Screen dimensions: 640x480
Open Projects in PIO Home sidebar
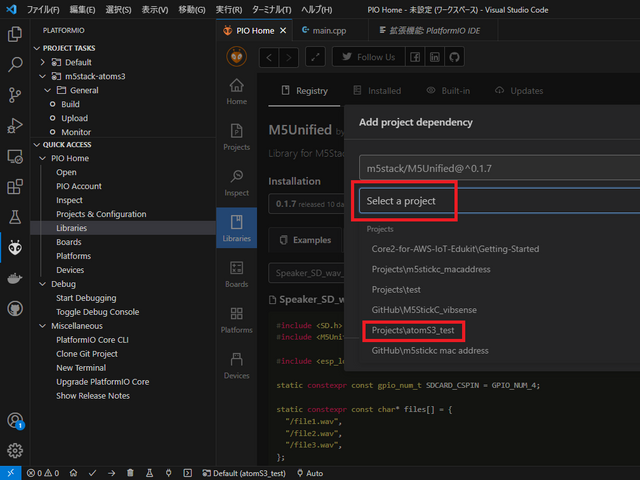tap(236, 137)
